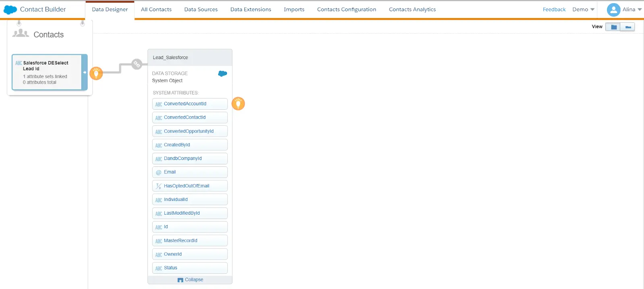This screenshot has width=644, height=289.
Task: Open the Demo account dropdown
Action: point(583,10)
